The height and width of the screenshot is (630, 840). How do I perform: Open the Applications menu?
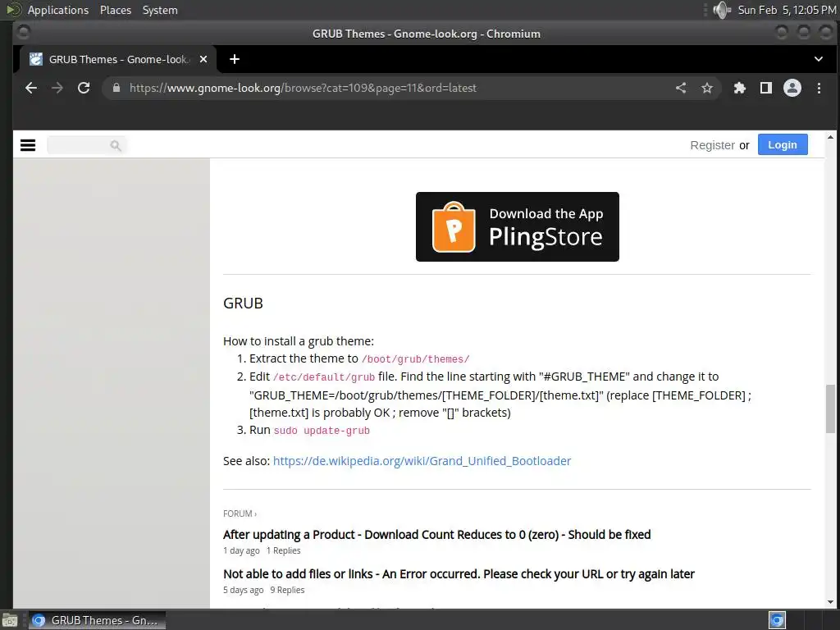(x=58, y=10)
